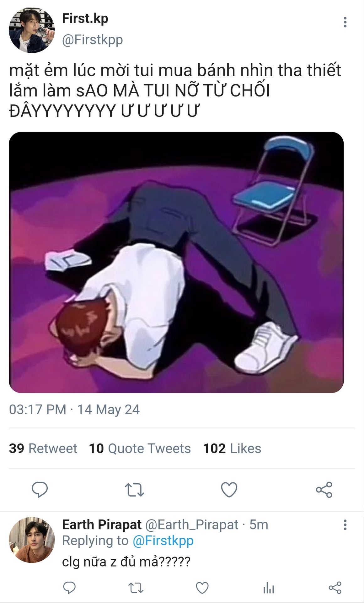The width and height of the screenshot is (364, 603).
Task: Open the anime meme image
Action: pyautogui.click(x=176, y=262)
